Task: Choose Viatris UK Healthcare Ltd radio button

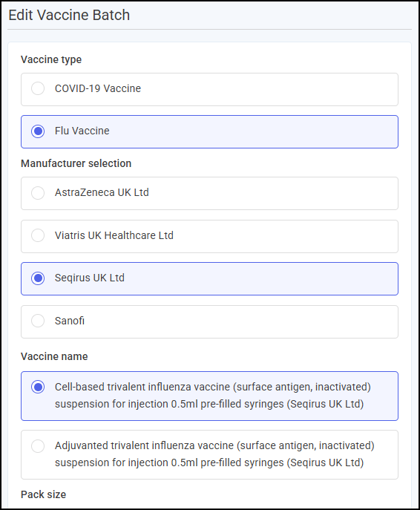Action: click(x=38, y=235)
